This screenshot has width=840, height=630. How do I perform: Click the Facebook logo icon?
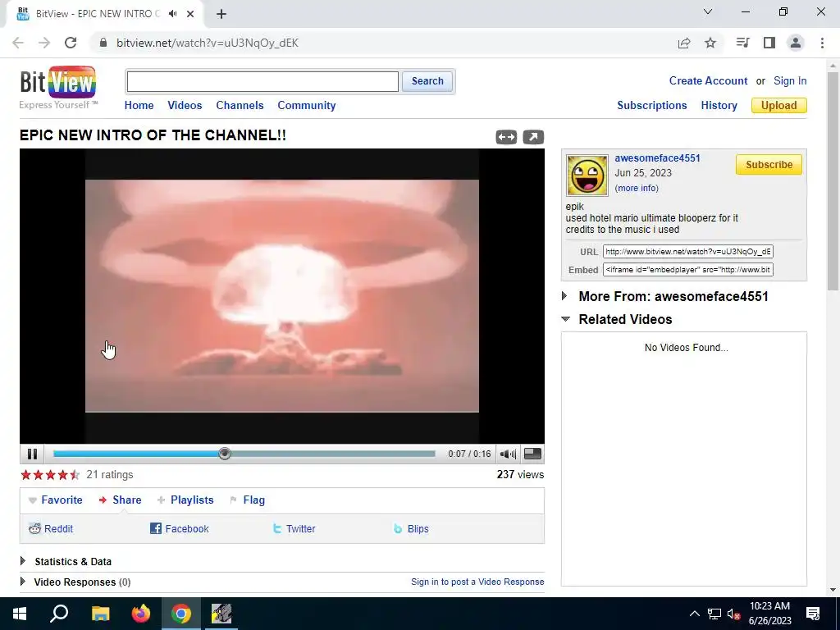(155, 529)
